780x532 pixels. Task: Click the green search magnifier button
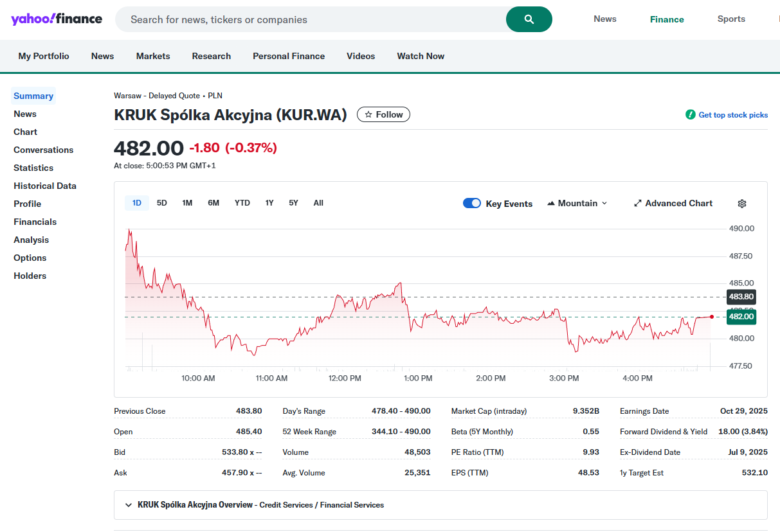pos(529,19)
